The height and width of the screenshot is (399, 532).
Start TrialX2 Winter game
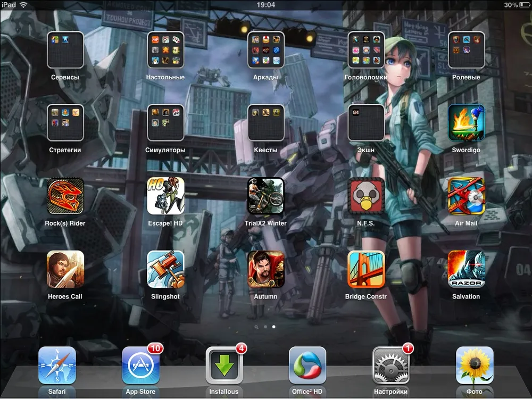pyautogui.click(x=265, y=196)
